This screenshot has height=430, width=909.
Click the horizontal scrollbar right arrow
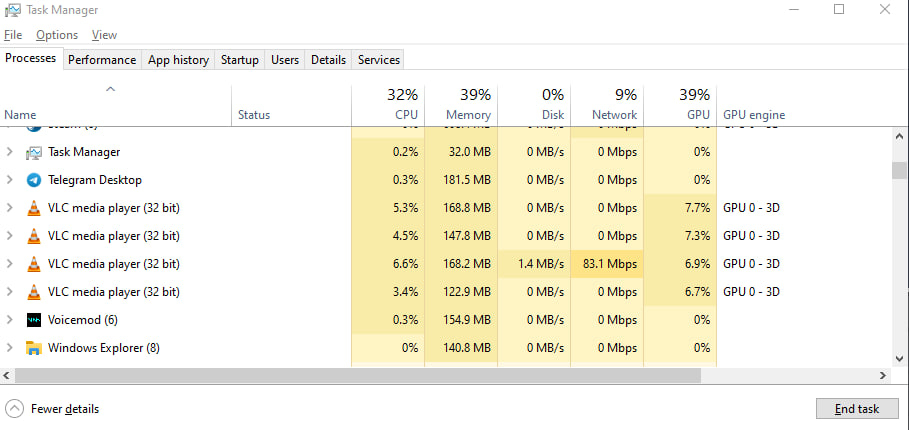click(883, 375)
